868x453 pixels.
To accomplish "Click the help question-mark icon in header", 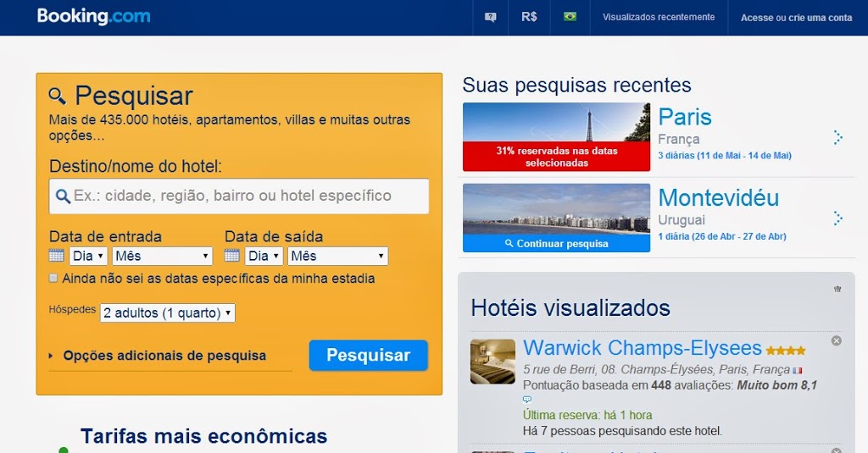I will pos(490,17).
